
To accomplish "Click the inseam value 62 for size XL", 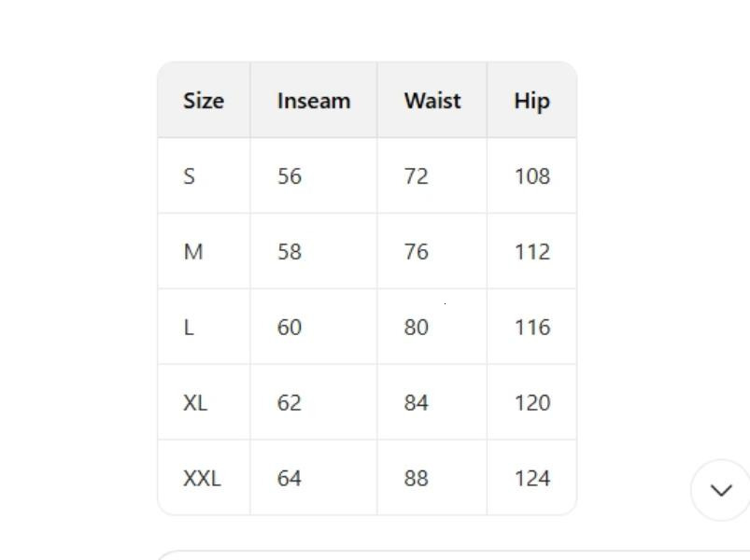I will tap(289, 402).
